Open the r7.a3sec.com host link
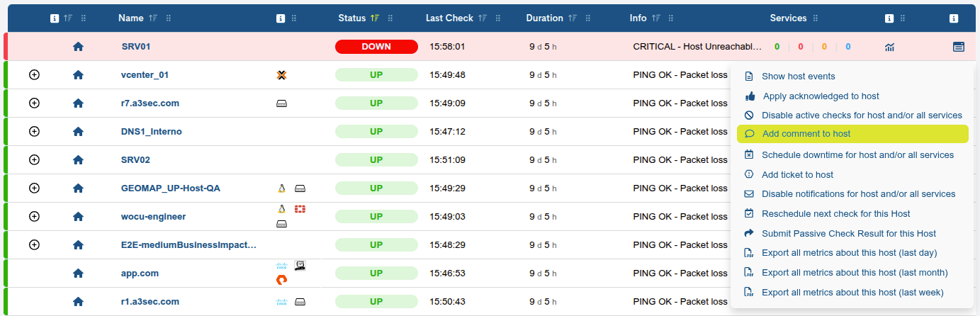This screenshot has height=316, width=980. pyautogui.click(x=150, y=103)
